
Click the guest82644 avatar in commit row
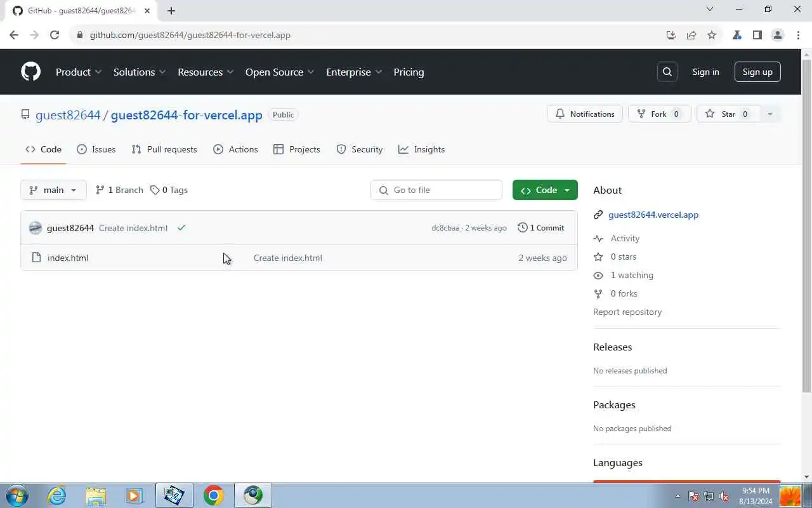36,228
